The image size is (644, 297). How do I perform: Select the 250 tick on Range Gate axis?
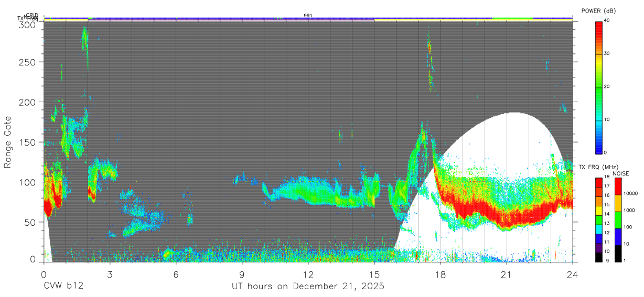(x=27, y=62)
